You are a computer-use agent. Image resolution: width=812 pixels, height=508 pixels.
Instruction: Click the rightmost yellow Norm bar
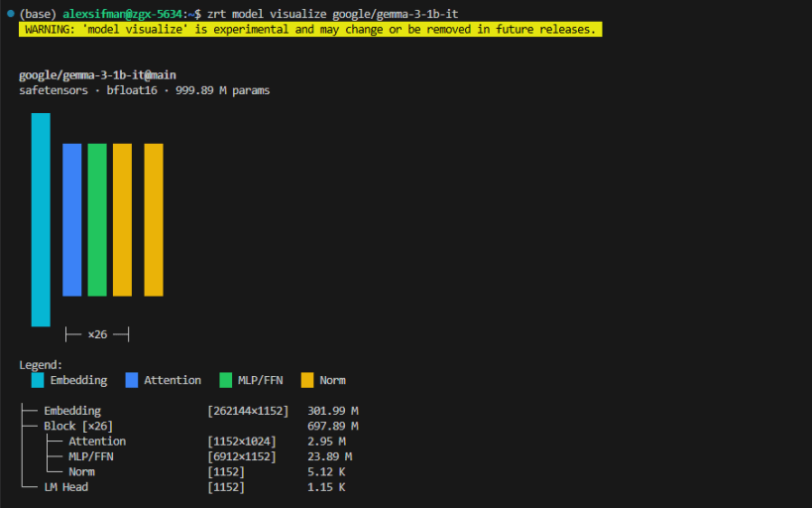pyautogui.click(x=154, y=220)
